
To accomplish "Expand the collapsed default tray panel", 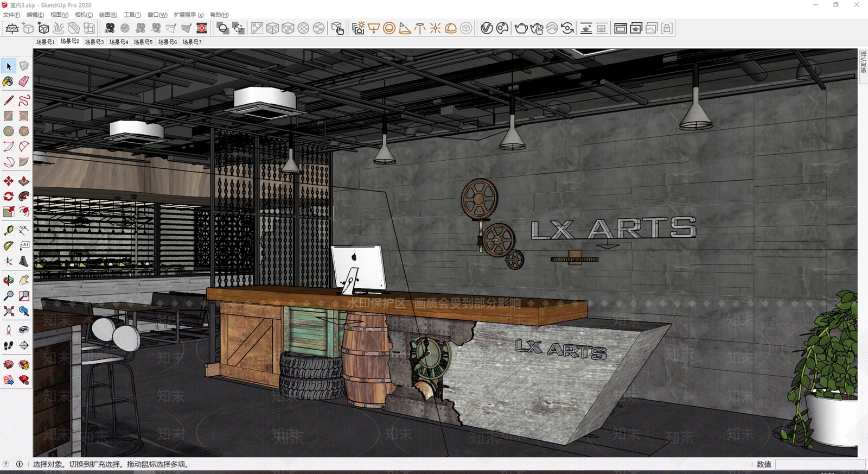I will pyautogui.click(x=863, y=66).
